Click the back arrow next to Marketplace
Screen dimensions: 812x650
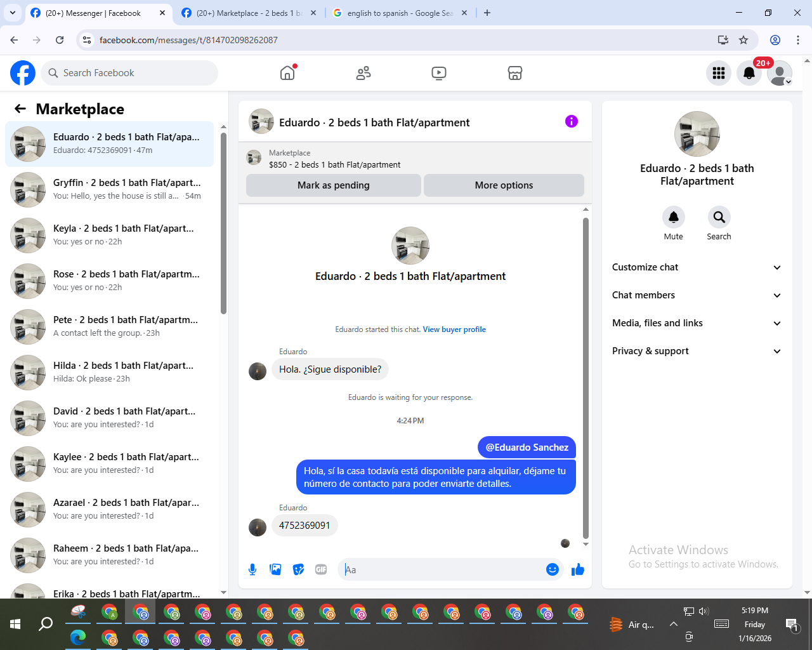click(x=20, y=109)
